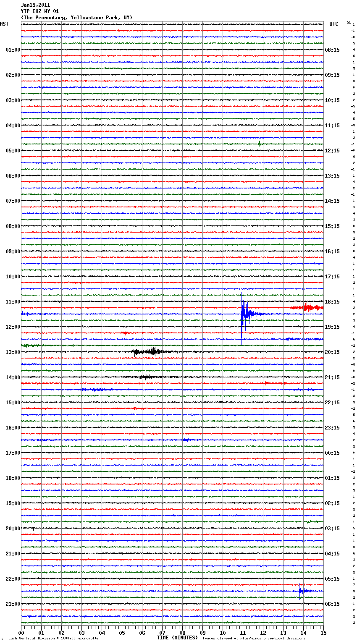Click the Each Vertical Division 1600.00 microvolts note
The height and width of the screenshot is (644, 357).
(53, 638)
